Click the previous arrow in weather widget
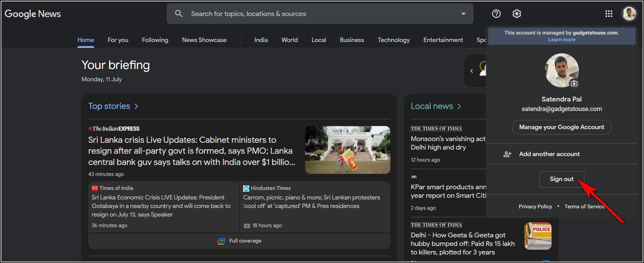 coord(471,71)
